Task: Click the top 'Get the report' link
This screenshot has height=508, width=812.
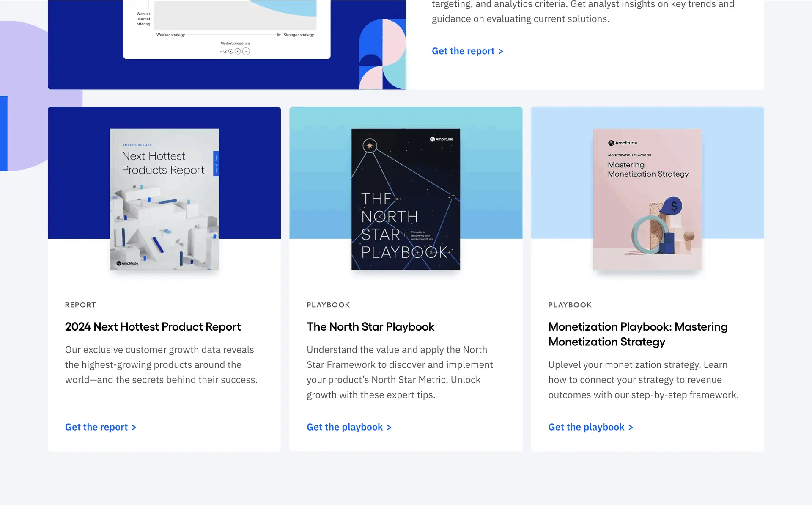Action: click(467, 51)
